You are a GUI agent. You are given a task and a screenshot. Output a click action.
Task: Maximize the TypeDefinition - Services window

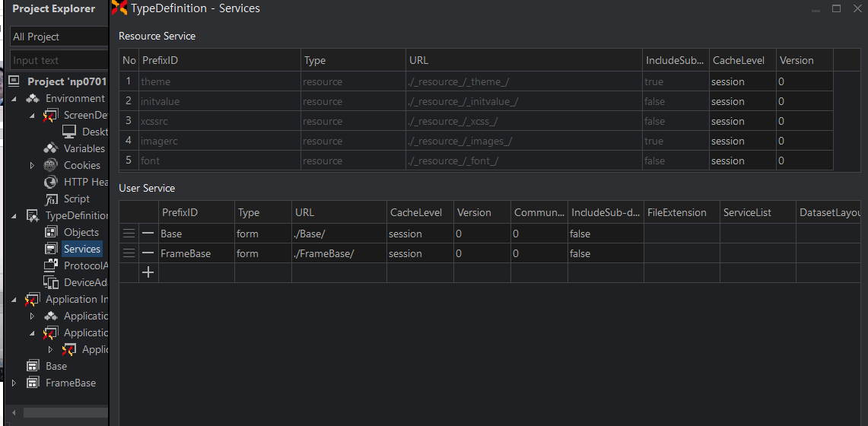837,8
